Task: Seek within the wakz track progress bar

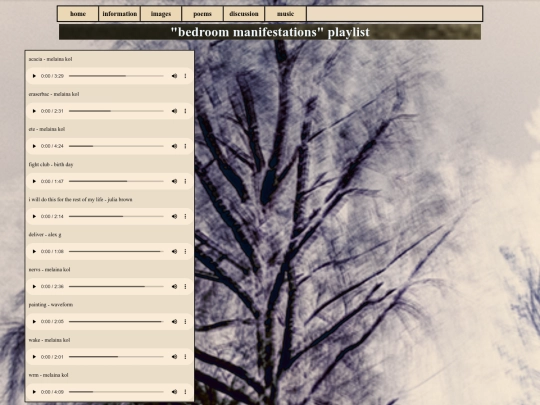Action: (116, 357)
